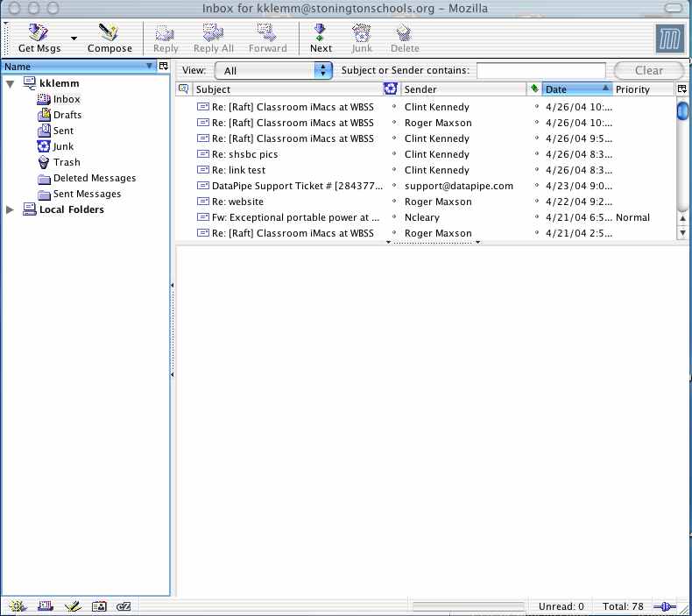Click the online/offline connection icon

[665, 606]
